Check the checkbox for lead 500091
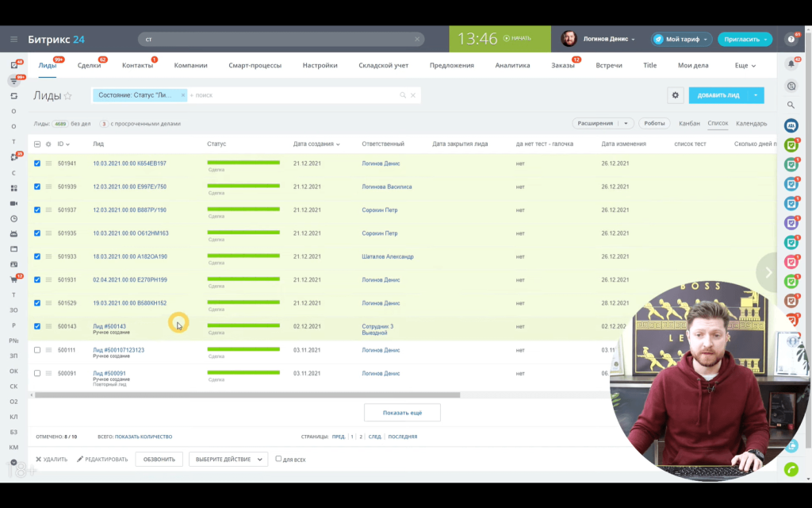 [37, 373]
